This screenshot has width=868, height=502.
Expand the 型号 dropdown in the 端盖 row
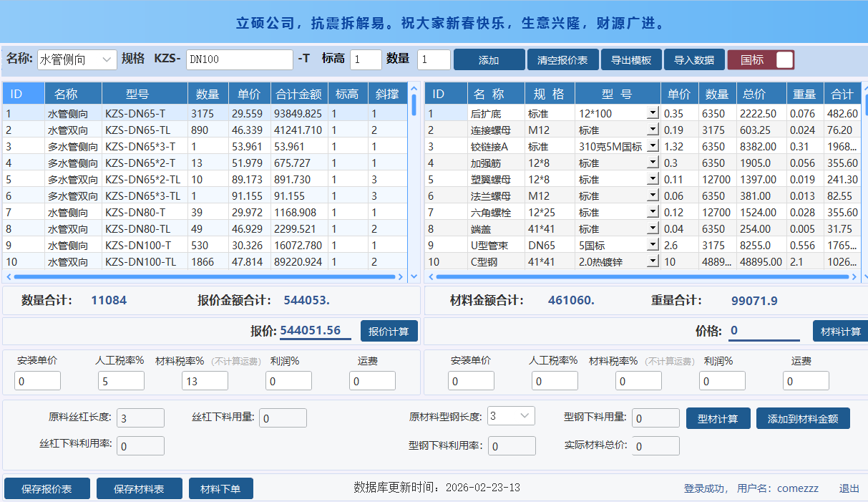click(x=652, y=228)
